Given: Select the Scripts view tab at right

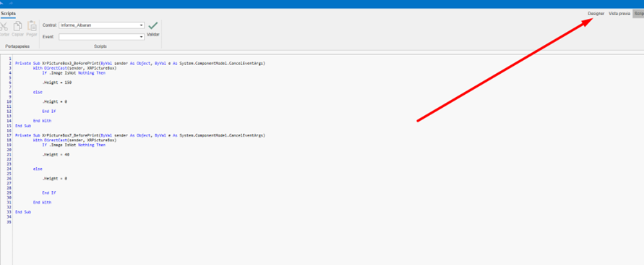Looking at the screenshot, I should (x=639, y=14).
